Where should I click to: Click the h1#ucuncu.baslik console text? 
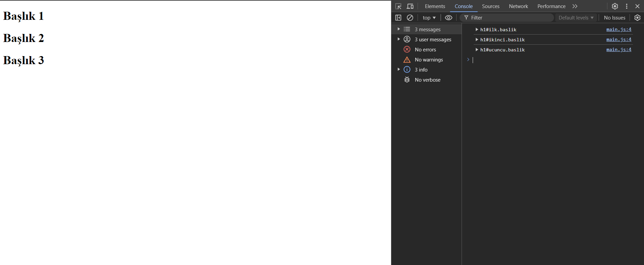(502, 50)
